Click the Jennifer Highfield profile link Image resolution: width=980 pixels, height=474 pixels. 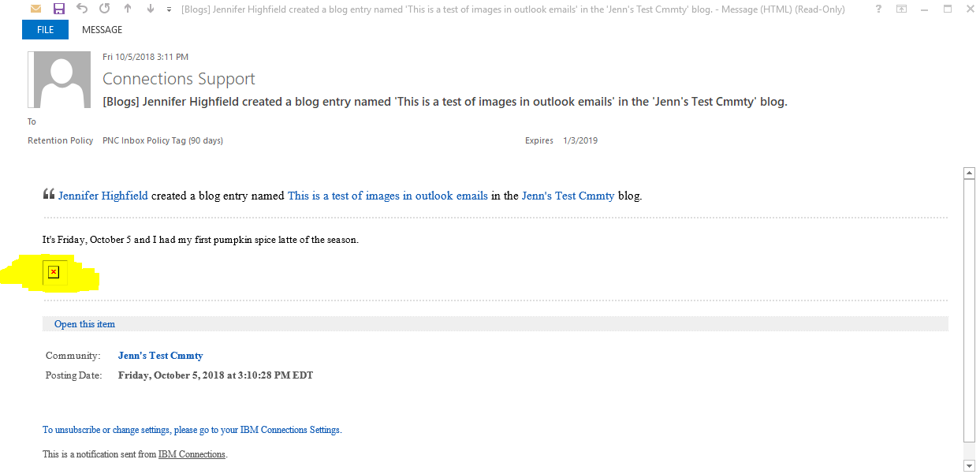[103, 196]
